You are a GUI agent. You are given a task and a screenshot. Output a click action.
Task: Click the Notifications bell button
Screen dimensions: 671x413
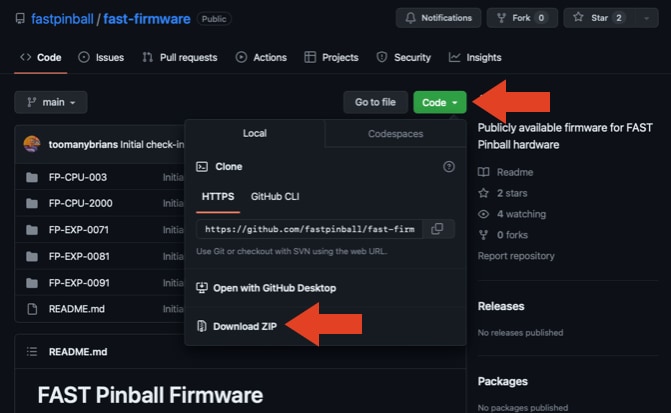[438, 18]
